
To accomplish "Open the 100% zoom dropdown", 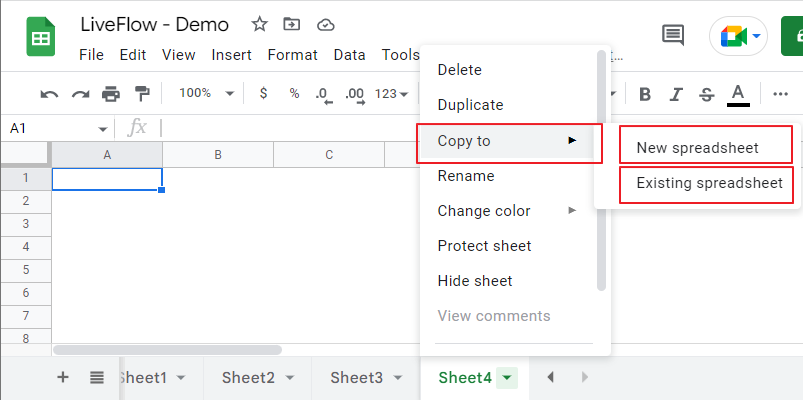I will pos(205,93).
